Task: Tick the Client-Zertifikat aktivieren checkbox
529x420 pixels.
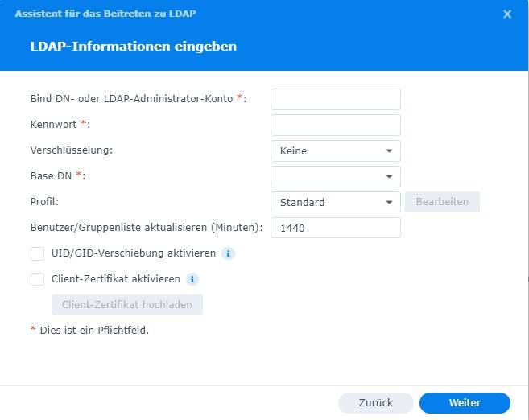Action: pyautogui.click(x=38, y=279)
